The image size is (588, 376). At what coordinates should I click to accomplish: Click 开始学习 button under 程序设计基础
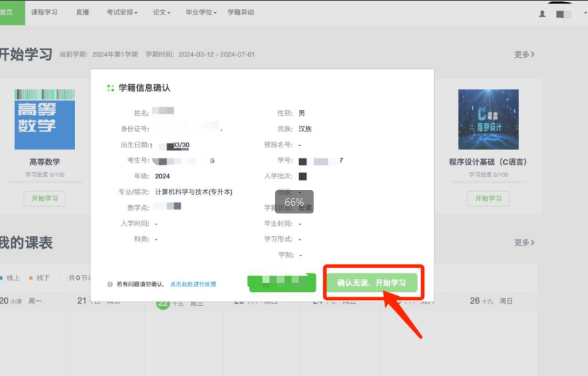[x=488, y=198]
